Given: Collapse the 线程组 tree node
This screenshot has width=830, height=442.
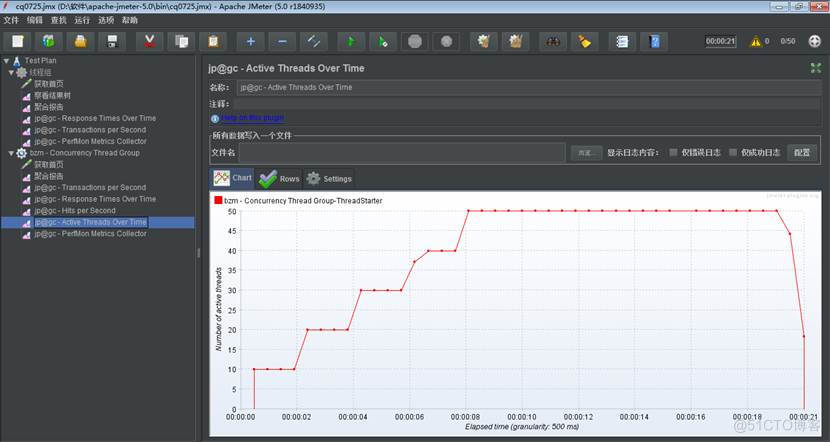Looking at the screenshot, I should coord(11,72).
